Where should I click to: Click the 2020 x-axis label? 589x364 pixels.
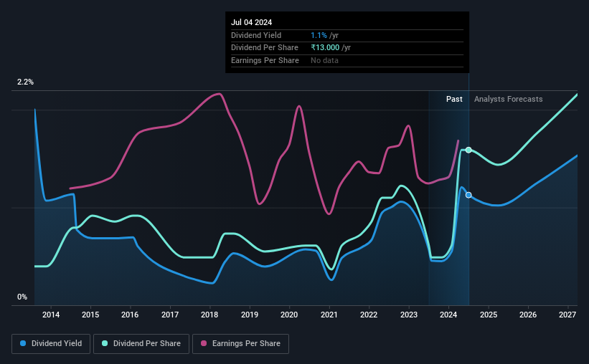289,315
